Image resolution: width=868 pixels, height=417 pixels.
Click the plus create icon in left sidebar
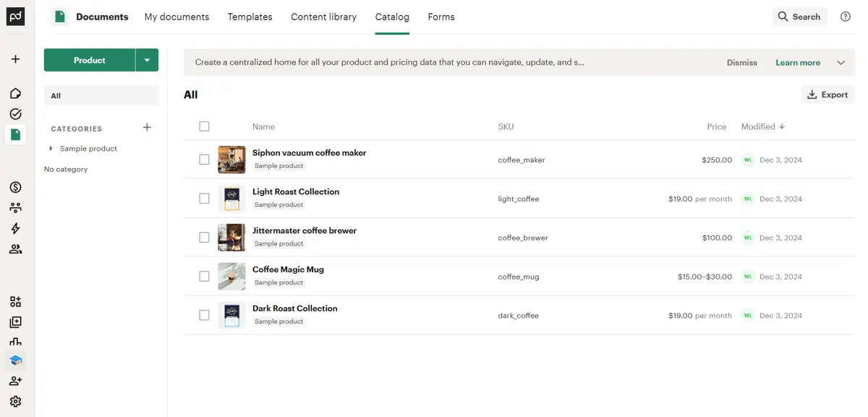click(x=15, y=59)
